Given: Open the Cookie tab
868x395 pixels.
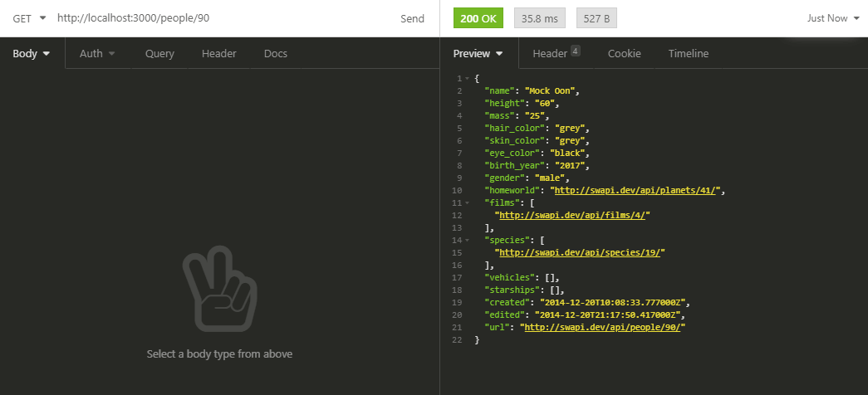Looking at the screenshot, I should tap(624, 54).
